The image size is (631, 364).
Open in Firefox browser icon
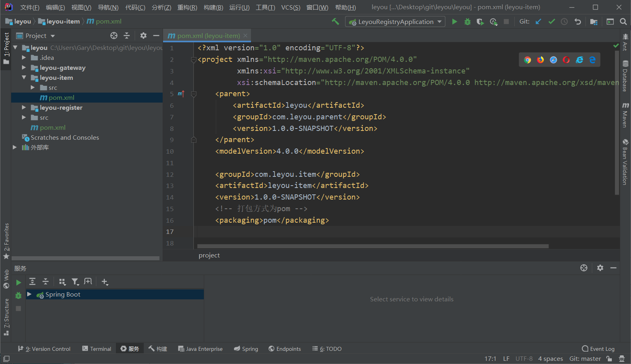point(540,60)
